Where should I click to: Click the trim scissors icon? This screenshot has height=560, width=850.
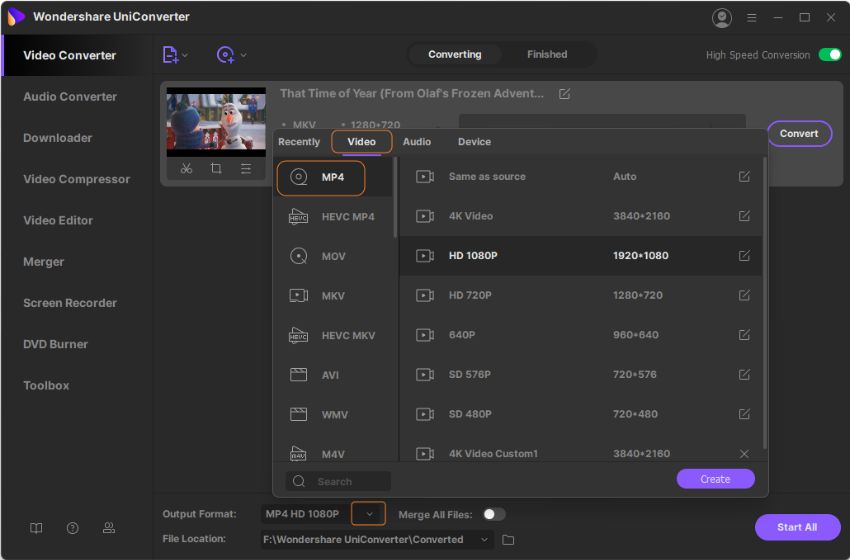coord(186,168)
